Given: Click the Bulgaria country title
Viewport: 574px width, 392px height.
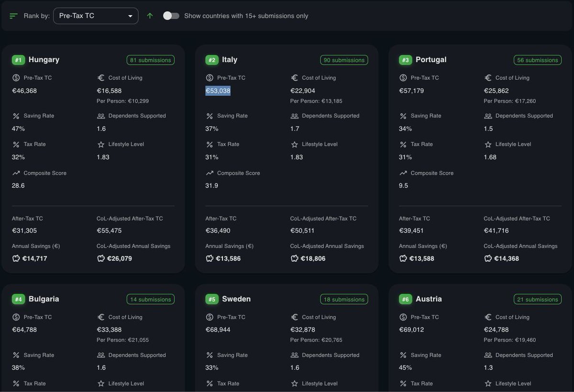Looking at the screenshot, I should [x=44, y=299].
